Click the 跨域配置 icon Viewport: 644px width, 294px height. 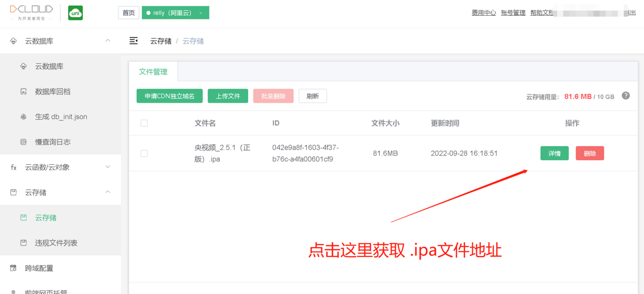(13, 269)
